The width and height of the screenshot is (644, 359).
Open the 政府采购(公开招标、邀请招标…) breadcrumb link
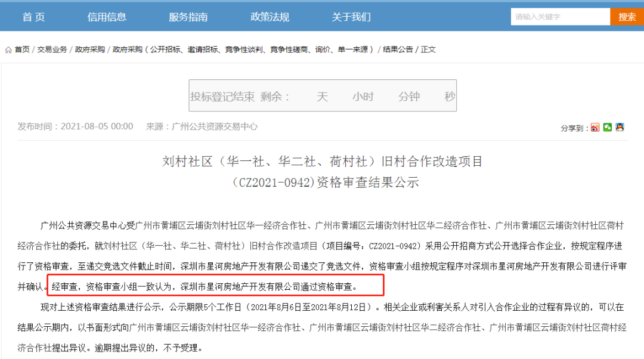tap(243, 49)
